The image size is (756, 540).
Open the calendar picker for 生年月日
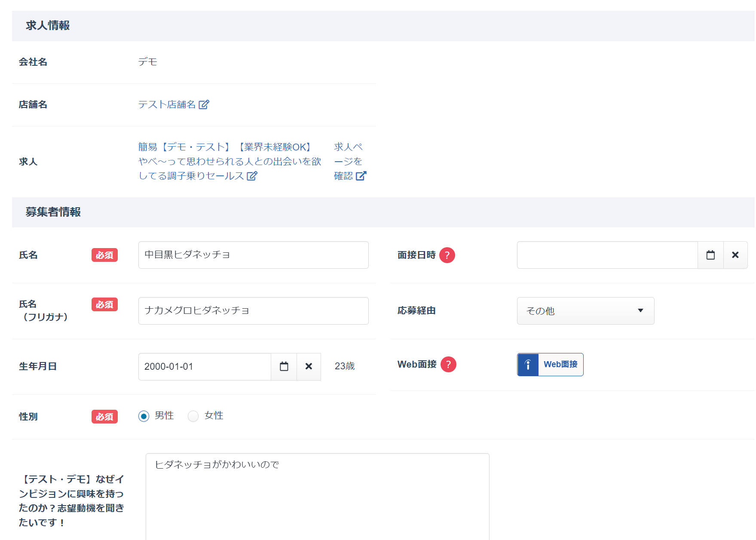point(284,366)
